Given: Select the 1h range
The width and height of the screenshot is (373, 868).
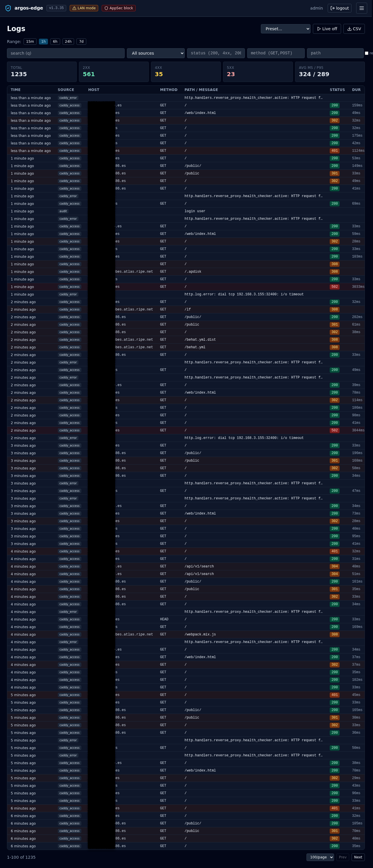Looking at the screenshot, I should [43, 42].
